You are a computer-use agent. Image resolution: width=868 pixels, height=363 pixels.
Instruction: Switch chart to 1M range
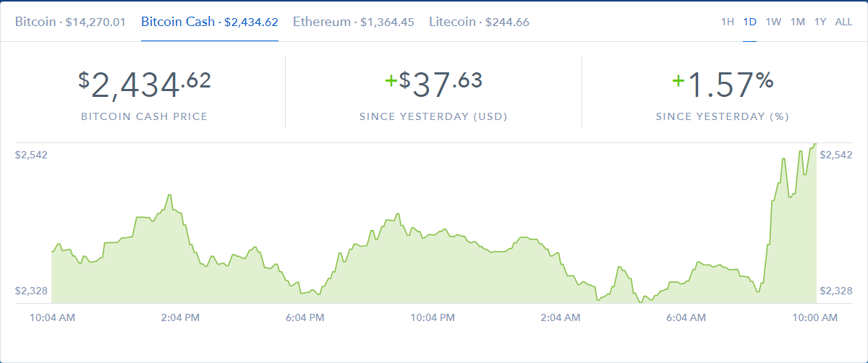coord(798,22)
